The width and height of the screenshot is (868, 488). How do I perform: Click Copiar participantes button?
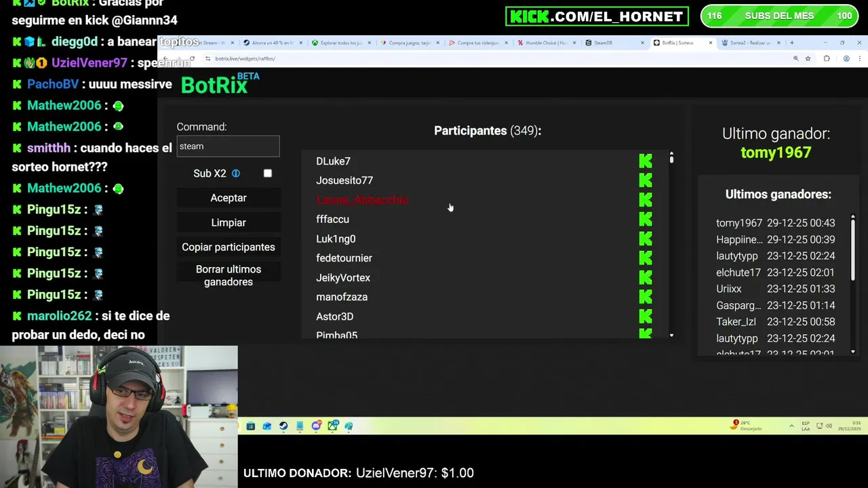229,247
